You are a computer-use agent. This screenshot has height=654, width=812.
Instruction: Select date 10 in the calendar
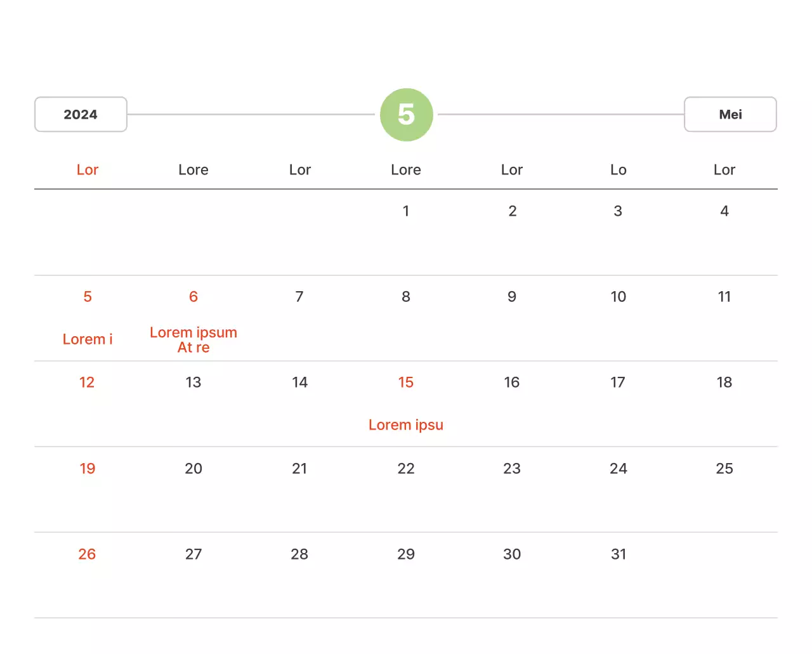pos(618,297)
